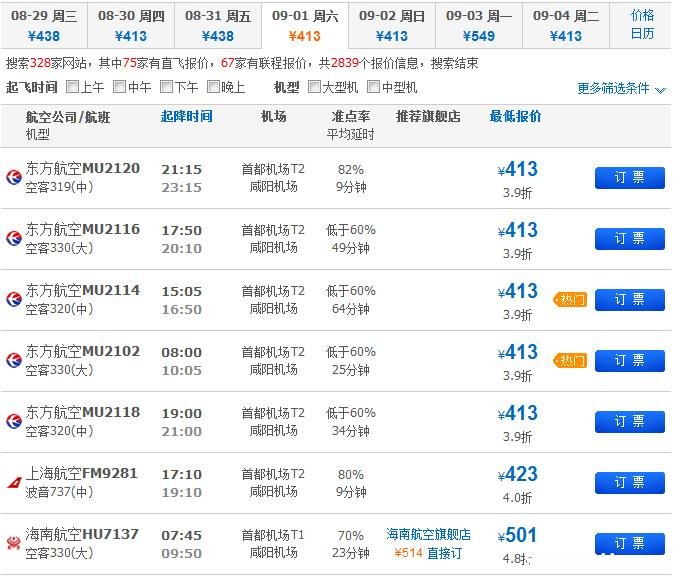Image resolution: width=676 pixels, height=578 pixels.
Task: Book ticket for Shanghai Airlines FM9281
Action: 629,482
